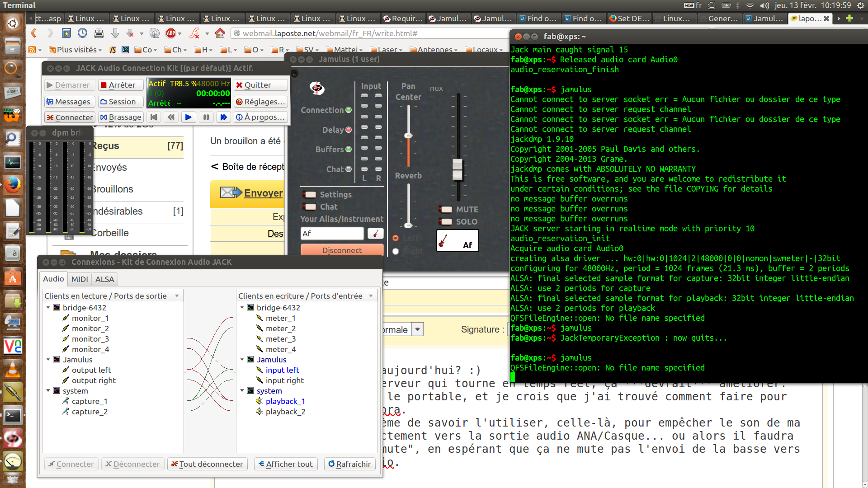Click the instrument picker icon beside alias field
The height and width of the screenshot is (488, 868).
375,233
